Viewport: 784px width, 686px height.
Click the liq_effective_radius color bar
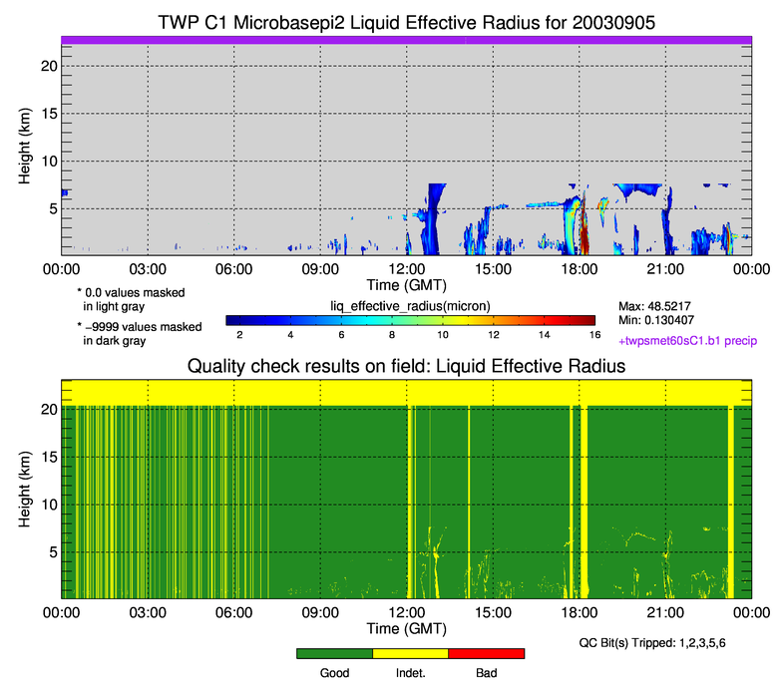click(x=410, y=320)
